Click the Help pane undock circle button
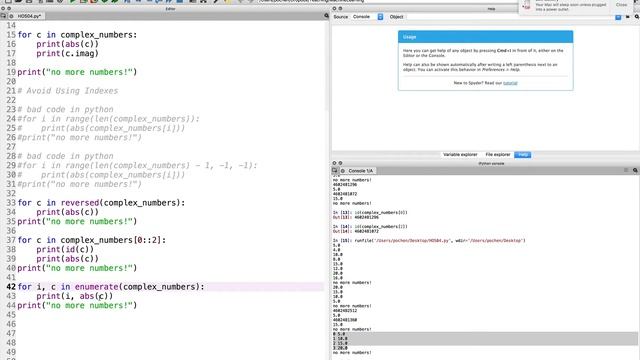This screenshot has width=640, height=360. pyautogui.click(x=340, y=9)
